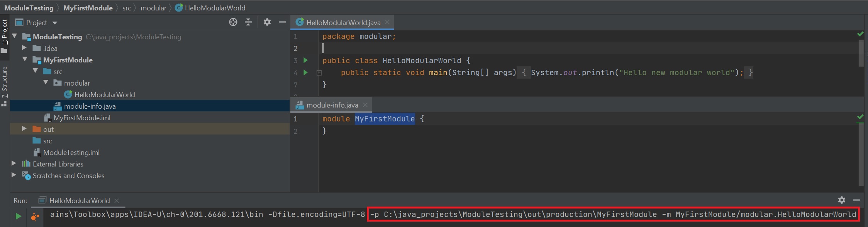Expand External Libraries node
This screenshot has height=227, width=868.
pyautogui.click(x=14, y=163)
